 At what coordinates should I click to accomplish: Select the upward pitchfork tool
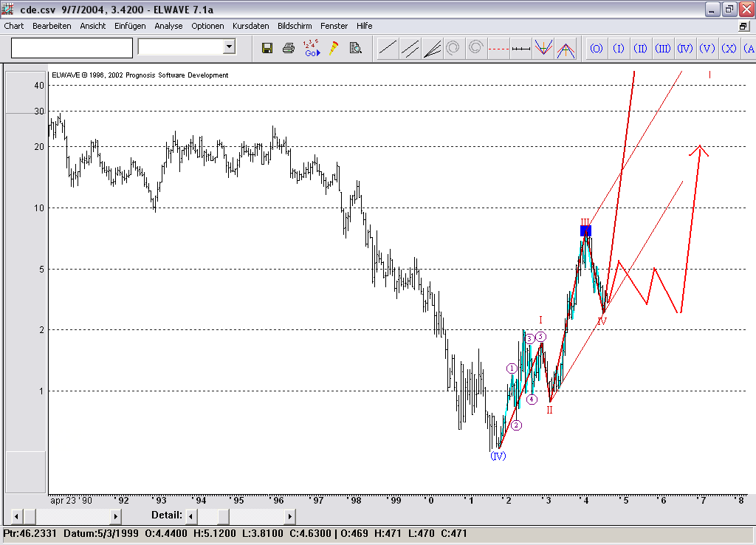pyautogui.click(x=566, y=48)
